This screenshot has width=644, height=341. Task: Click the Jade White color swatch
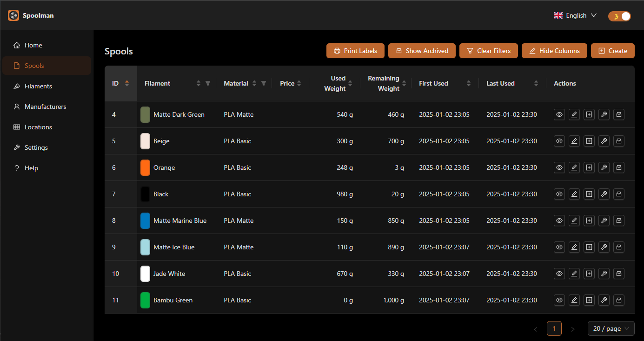[145, 274]
